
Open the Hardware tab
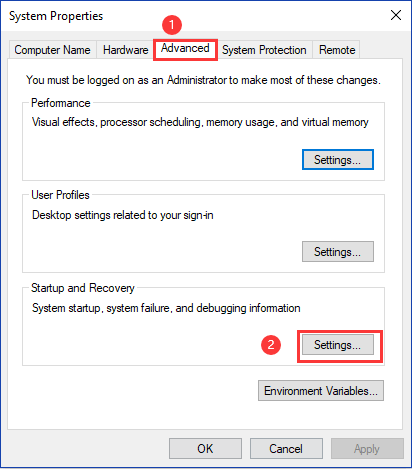tap(125, 50)
